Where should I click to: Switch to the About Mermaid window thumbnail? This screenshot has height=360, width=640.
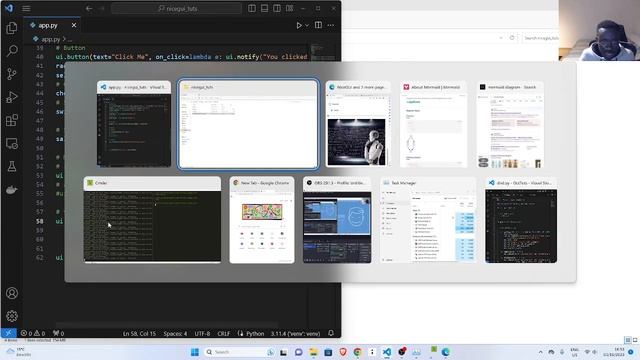point(433,124)
